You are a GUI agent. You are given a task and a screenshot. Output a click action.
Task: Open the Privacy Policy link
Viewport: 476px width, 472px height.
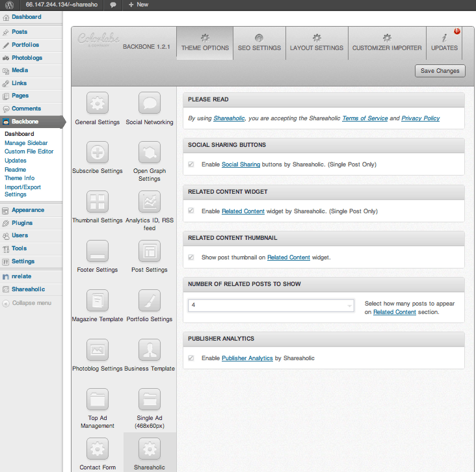pyautogui.click(x=421, y=118)
